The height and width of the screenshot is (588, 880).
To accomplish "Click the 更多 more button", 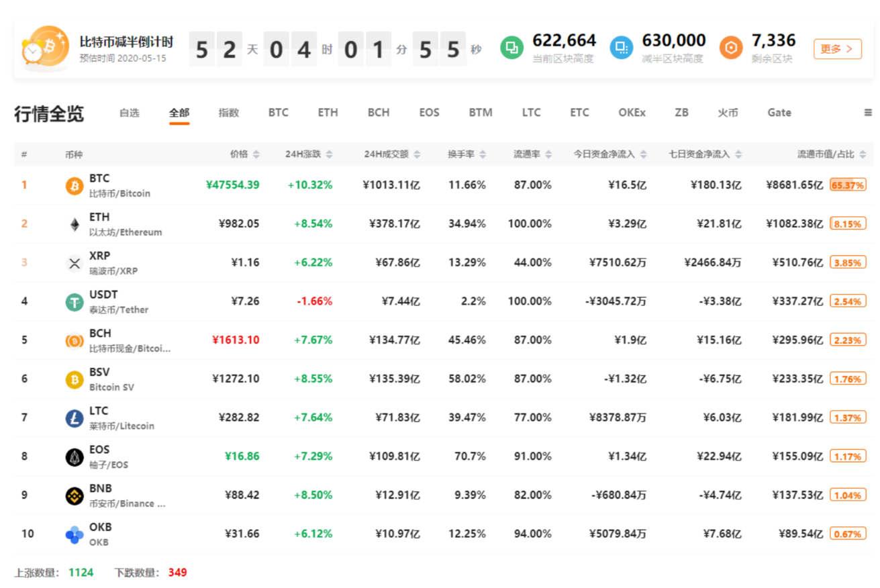I will point(837,48).
